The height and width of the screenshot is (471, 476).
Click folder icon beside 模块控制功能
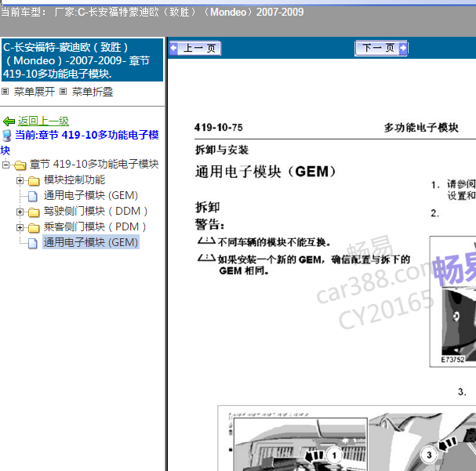[x=34, y=181]
